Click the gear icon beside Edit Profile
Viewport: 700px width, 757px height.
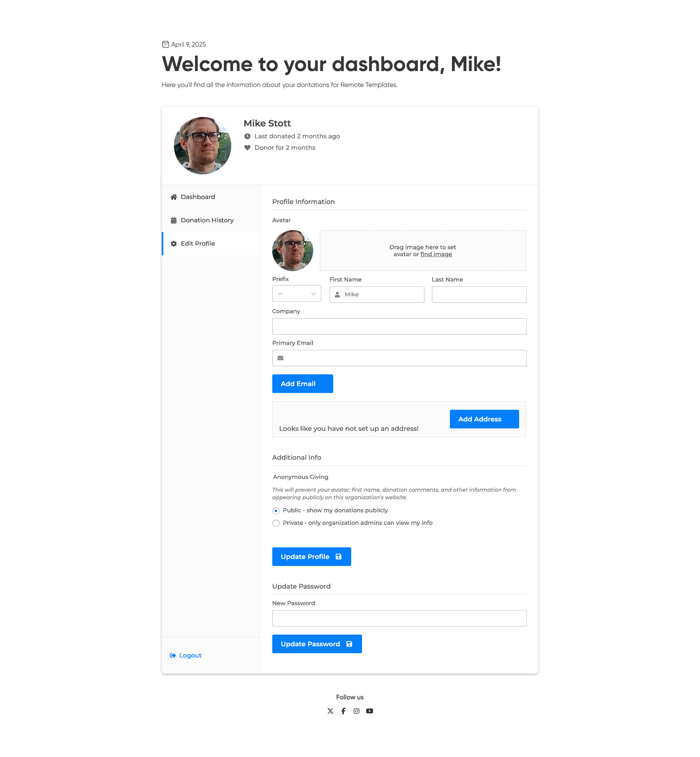click(174, 243)
